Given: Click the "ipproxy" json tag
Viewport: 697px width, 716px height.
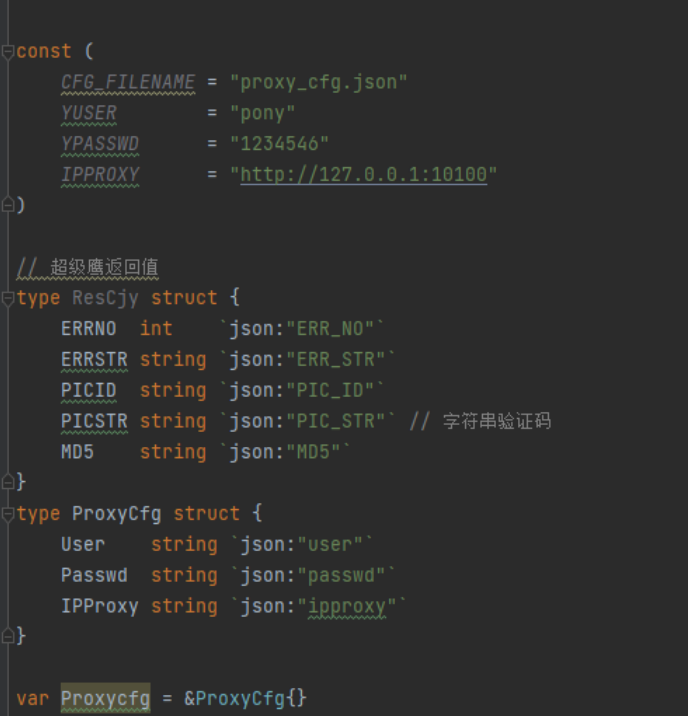Looking at the screenshot, I should click(347, 606).
